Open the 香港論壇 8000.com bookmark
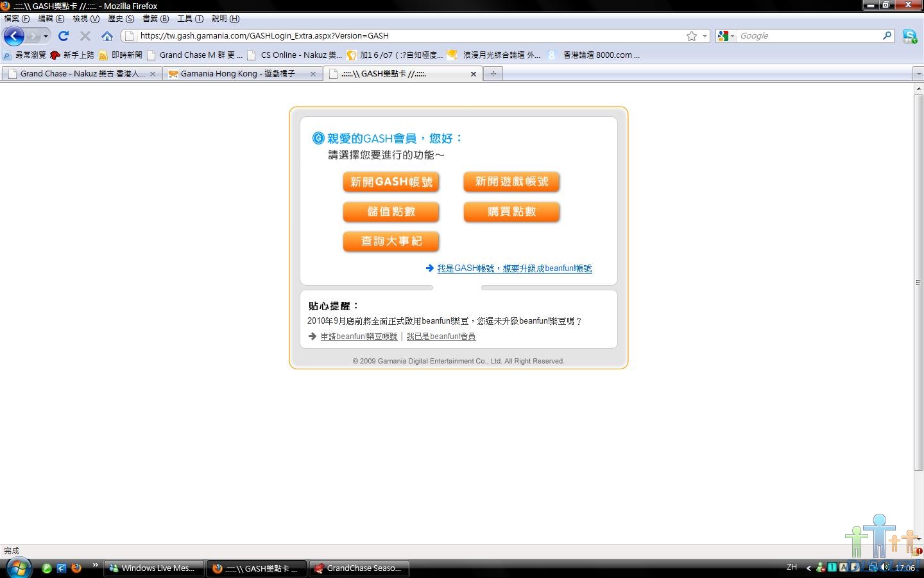924x578 pixels. 594,55
